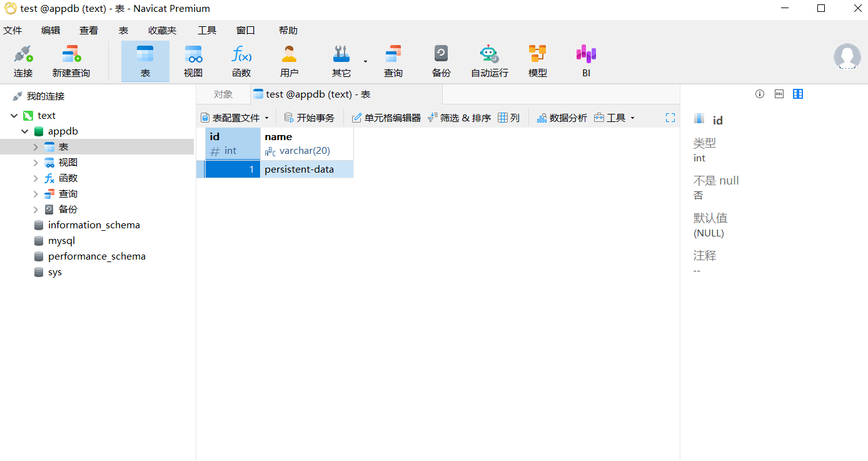Select the test @appdb (text) tab
The width and height of the screenshot is (868, 461).
(346, 94)
